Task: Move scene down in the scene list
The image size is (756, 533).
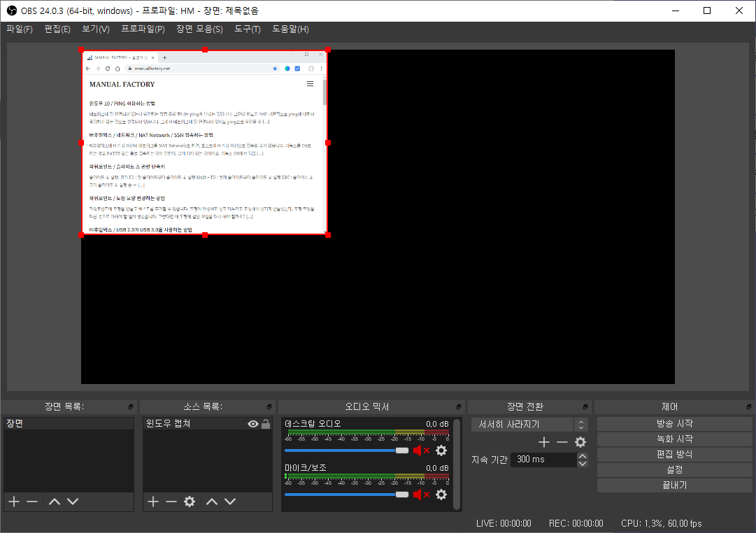Action: tap(73, 502)
